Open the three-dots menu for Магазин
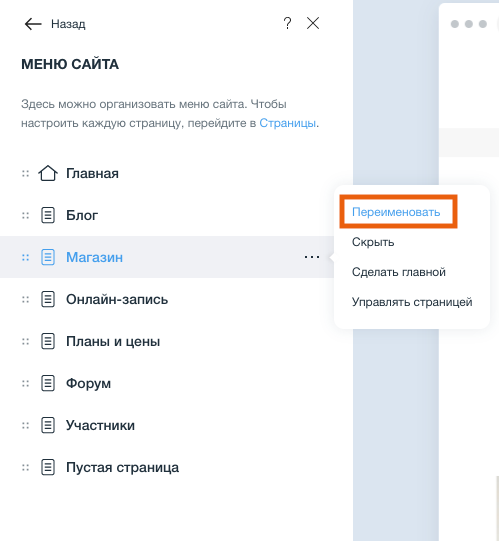Viewport: 499px width, 541px height. 312,257
